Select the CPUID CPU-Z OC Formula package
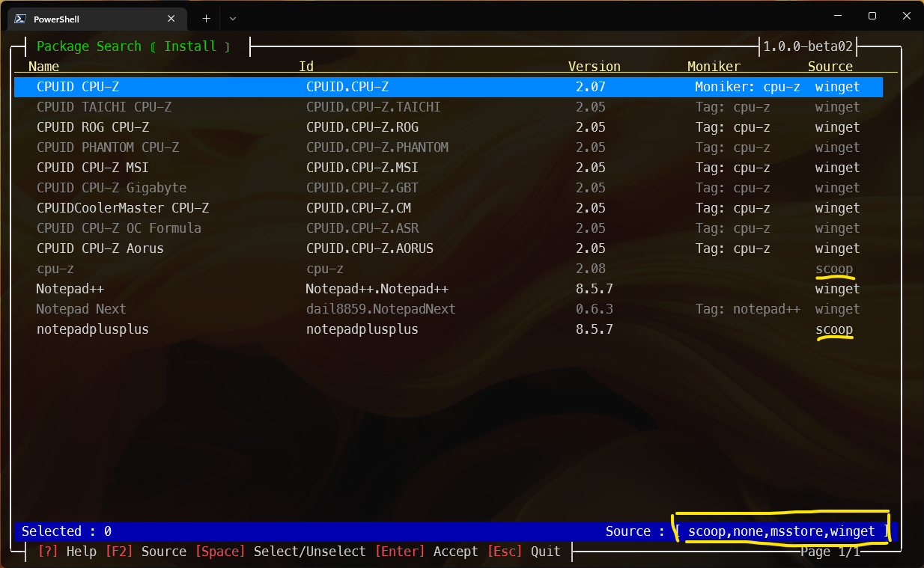Viewport: 924px width, 568px height. pos(119,228)
